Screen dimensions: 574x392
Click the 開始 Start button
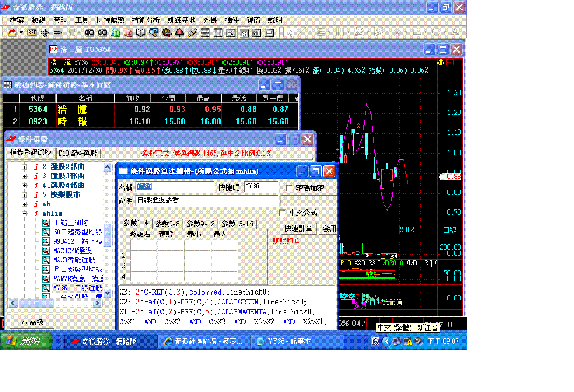(26, 341)
